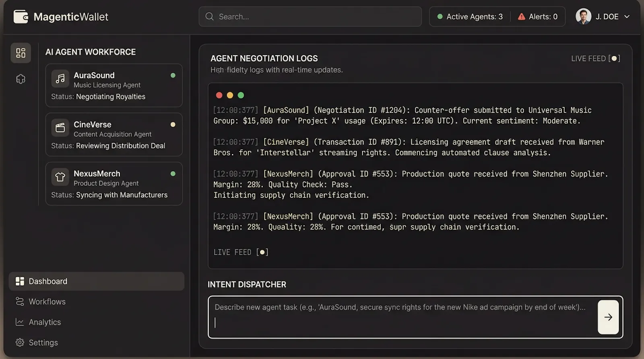644x359 pixels.
Task: Click the CineVerse status dot
Action: 173,124
